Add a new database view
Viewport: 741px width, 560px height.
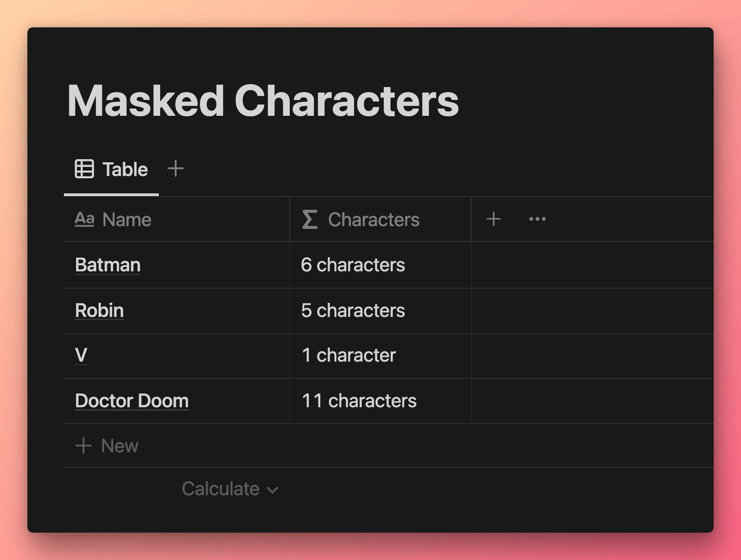[176, 169]
